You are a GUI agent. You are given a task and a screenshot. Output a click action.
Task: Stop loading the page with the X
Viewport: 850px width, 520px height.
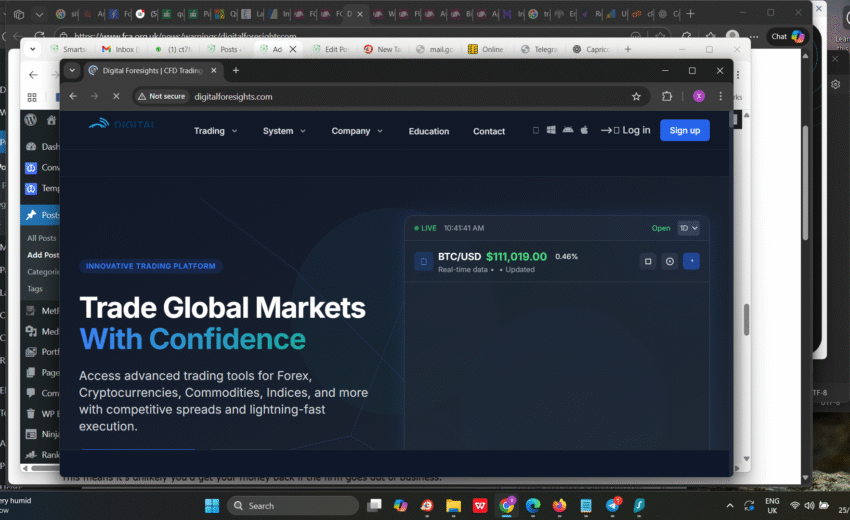point(116,96)
